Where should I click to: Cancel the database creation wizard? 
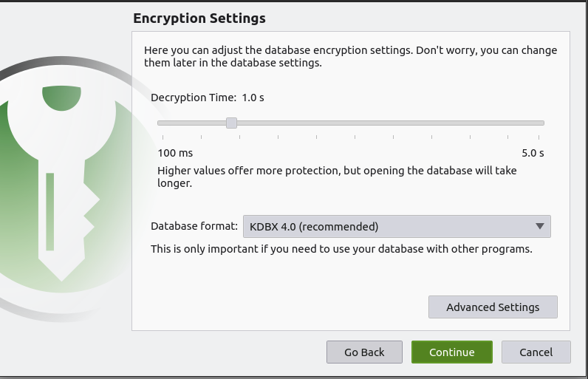coord(536,352)
